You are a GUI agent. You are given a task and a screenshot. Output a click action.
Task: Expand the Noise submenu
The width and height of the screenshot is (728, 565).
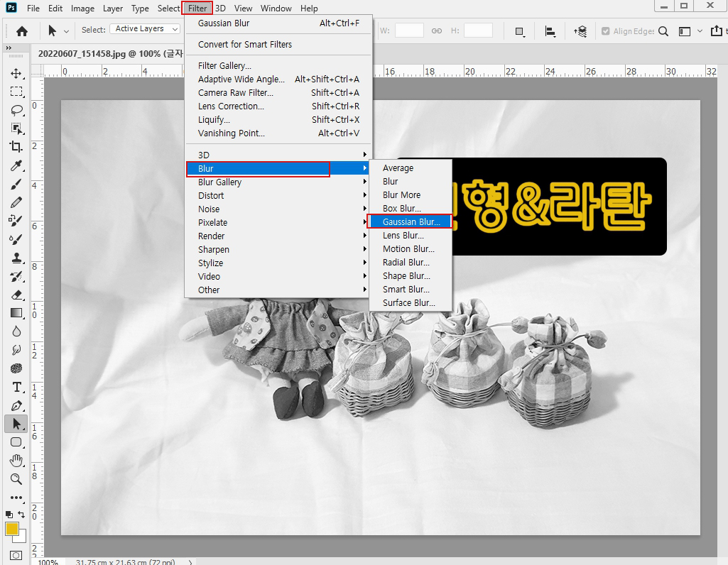pos(278,209)
